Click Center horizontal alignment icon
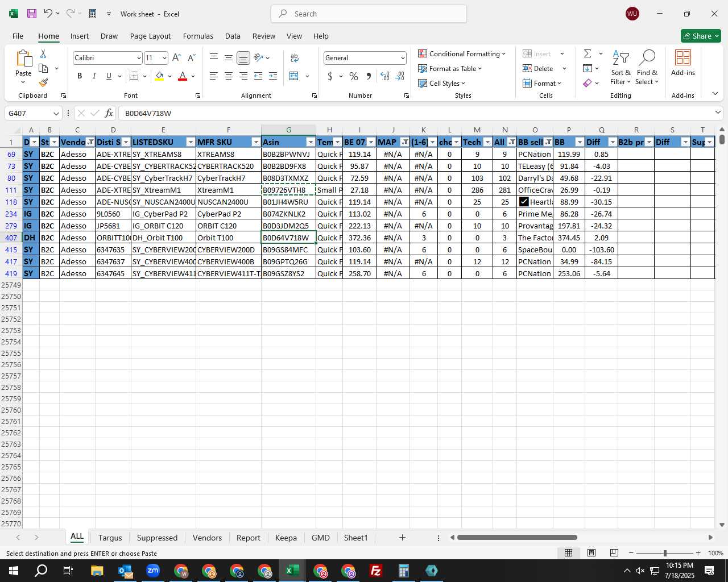 point(228,76)
